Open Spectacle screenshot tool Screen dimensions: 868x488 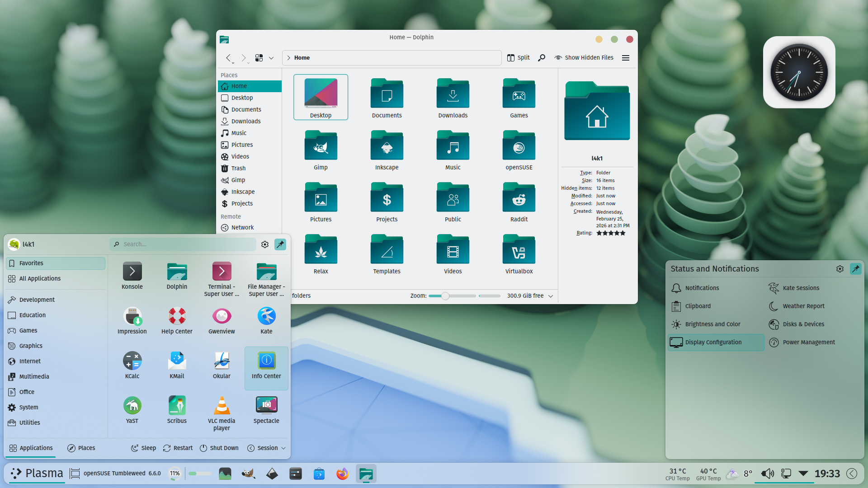pos(266,410)
